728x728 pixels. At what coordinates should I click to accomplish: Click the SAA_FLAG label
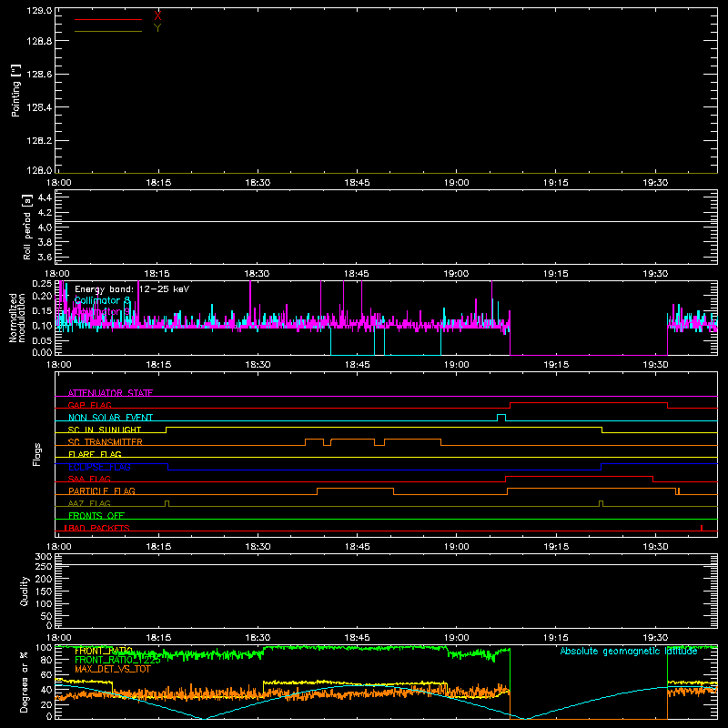click(89, 479)
